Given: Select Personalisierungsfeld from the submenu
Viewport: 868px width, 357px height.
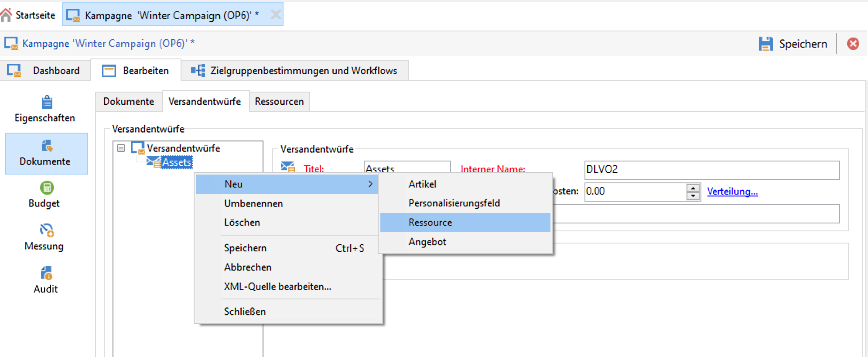Looking at the screenshot, I should tap(465, 203).
